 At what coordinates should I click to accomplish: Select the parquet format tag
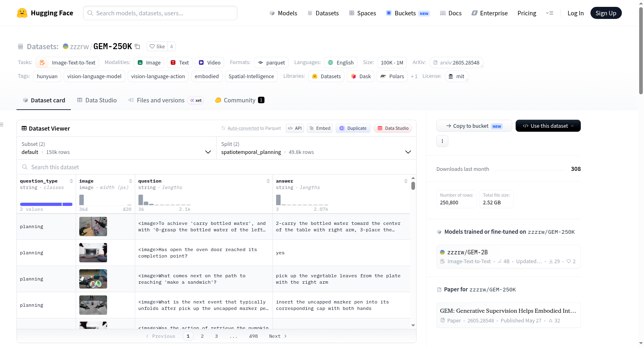pos(271,62)
